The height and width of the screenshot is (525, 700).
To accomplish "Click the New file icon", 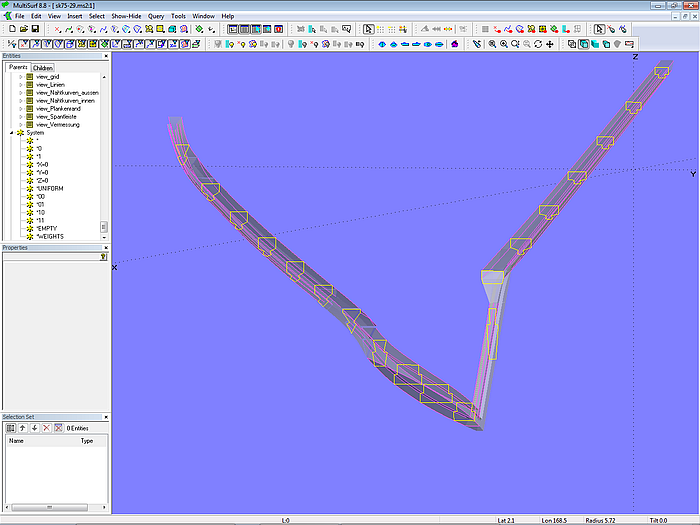I will tap(11, 29).
